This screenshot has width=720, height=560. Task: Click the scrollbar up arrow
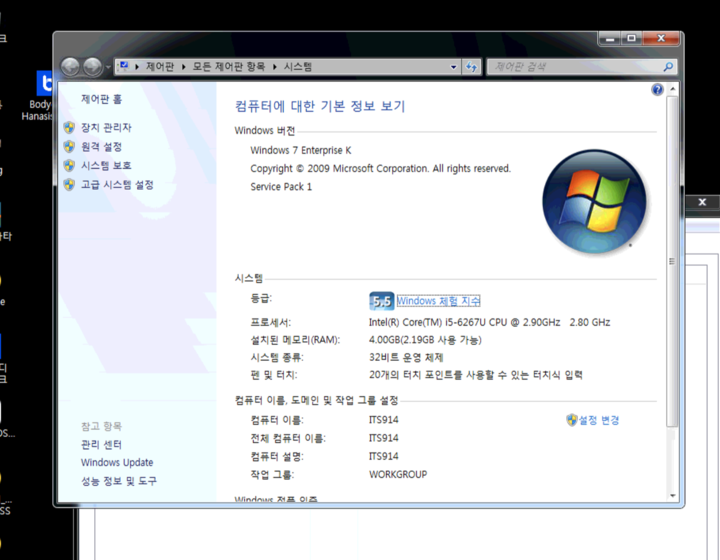(x=673, y=89)
